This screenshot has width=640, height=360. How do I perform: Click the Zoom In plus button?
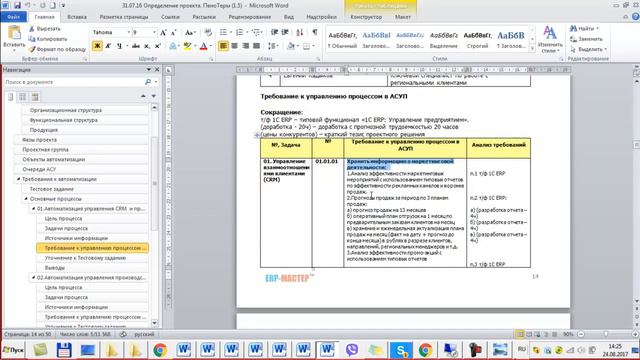click(635, 334)
